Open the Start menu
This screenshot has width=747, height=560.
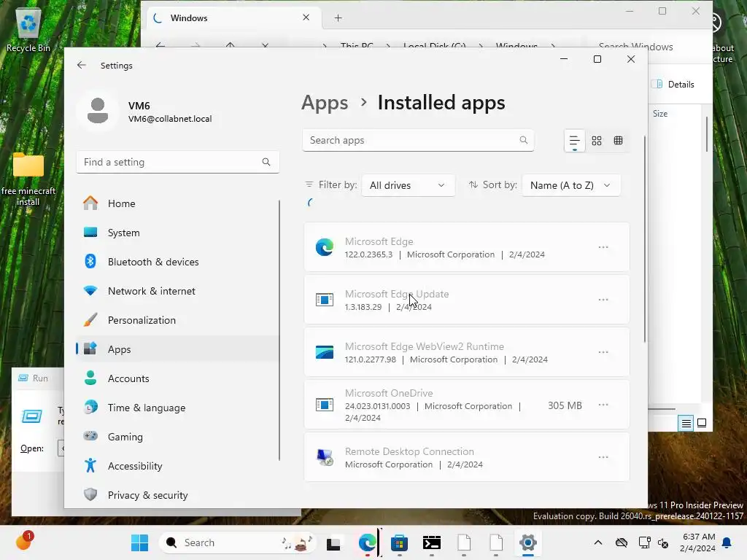(139, 542)
